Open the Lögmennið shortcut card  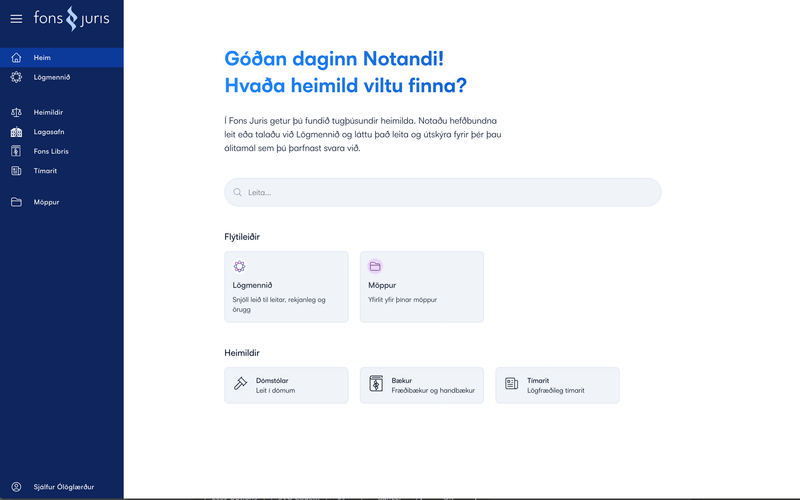[286, 287]
